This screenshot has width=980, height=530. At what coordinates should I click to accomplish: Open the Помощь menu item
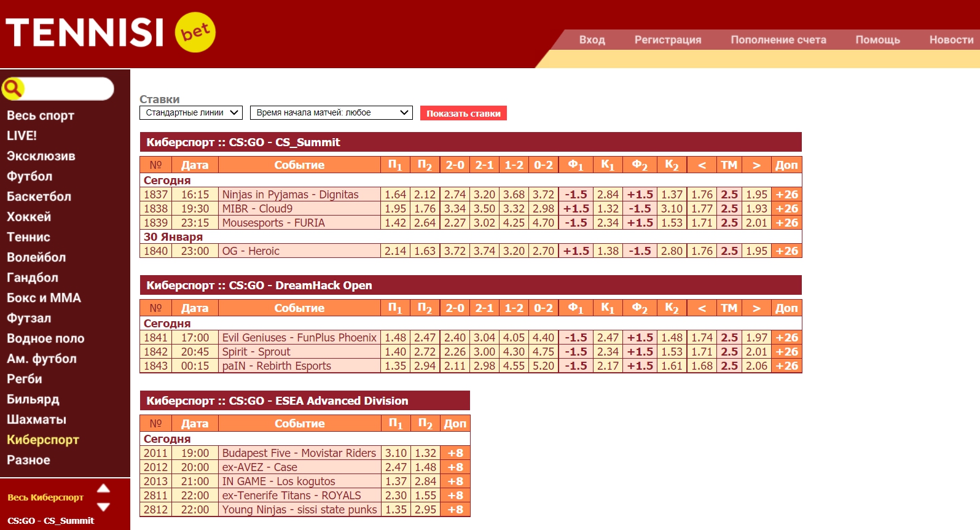point(877,40)
